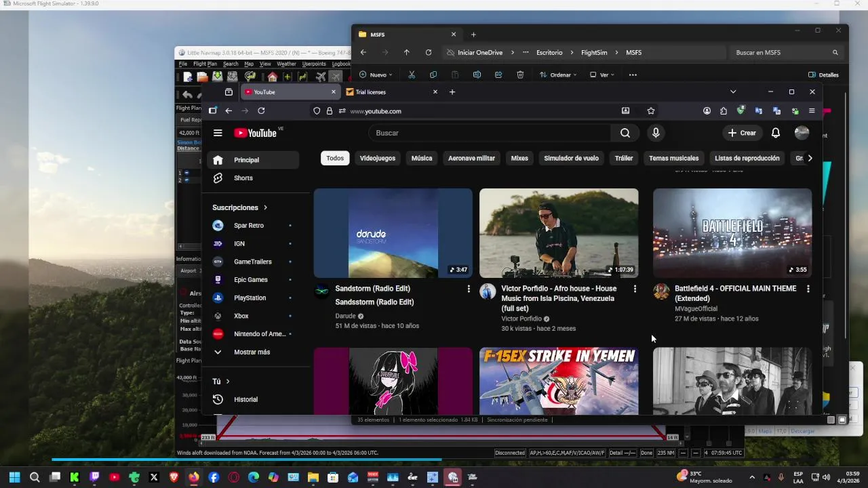The image size is (868, 488).
Task: Click the new flight plan icon in Little Navmap
Action: point(188,77)
